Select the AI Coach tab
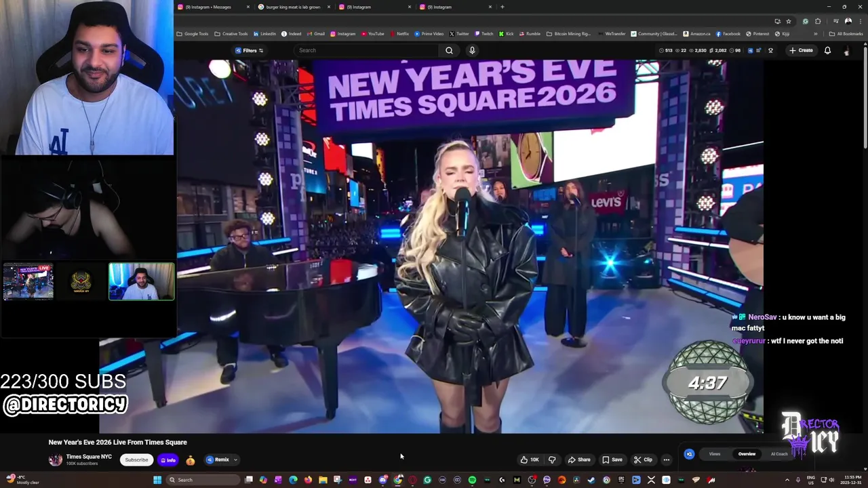The width and height of the screenshot is (868, 488). tap(779, 454)
